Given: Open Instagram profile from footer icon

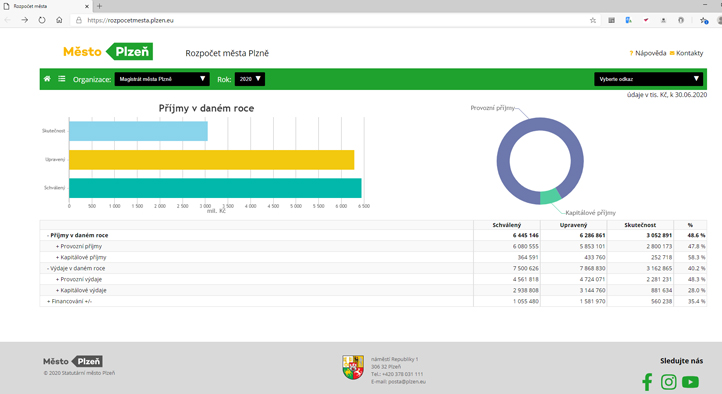Looking at the screenshot, I should pyautogui.click(x=669, y=382).
